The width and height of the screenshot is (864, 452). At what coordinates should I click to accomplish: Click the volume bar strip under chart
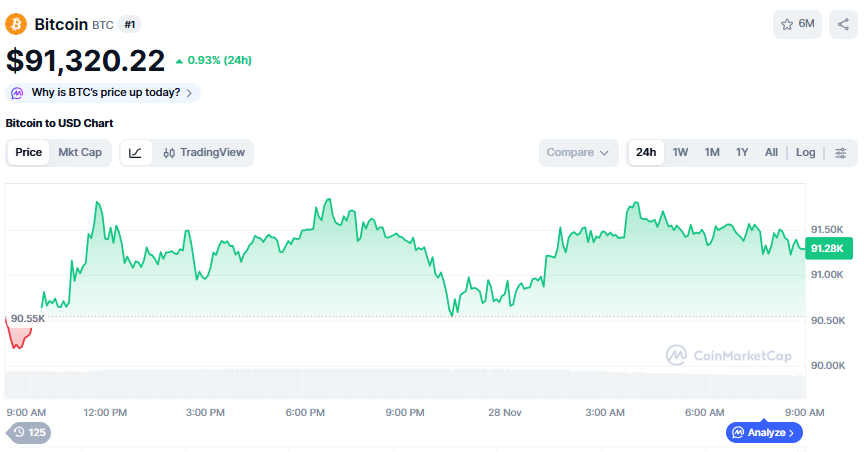400,385
